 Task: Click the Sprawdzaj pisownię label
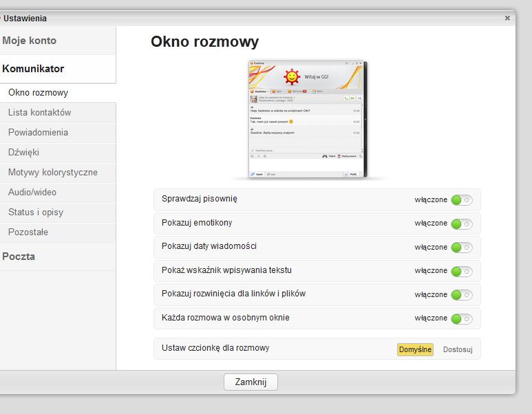pos(200,199)
